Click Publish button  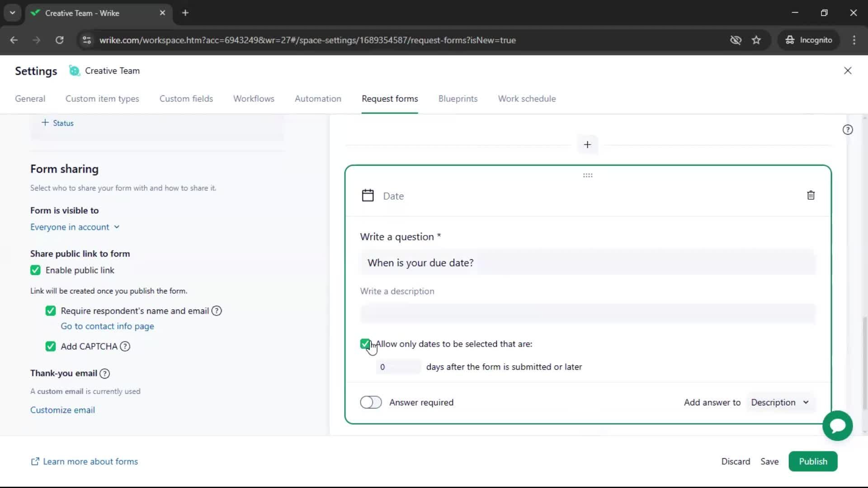click(813, 461)
